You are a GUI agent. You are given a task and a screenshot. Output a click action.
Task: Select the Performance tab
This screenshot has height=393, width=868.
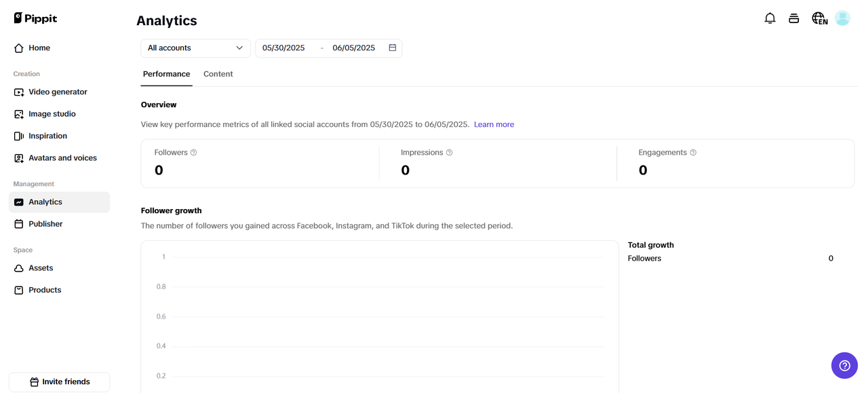(166, 74)
